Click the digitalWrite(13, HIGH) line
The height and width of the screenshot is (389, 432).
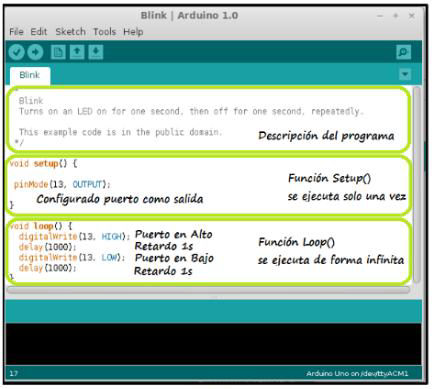74,236
